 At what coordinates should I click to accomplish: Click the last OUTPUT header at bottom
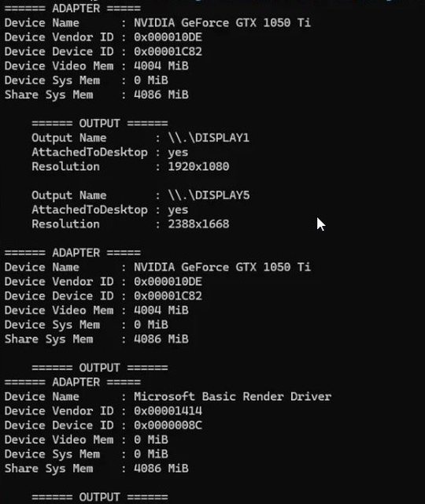pyautogui.click(x=100, y=497)
